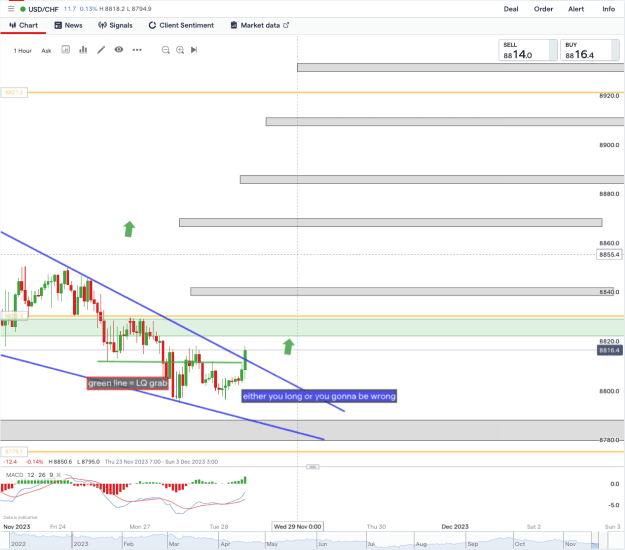Open the hamburger menu beside USD/CHF

point(11,9)
